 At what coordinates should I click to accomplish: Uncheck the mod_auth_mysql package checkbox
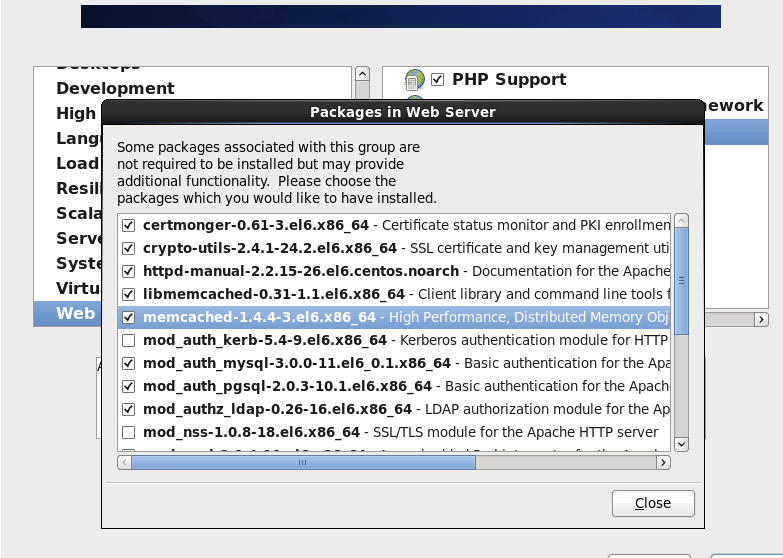tap(128, 363)
